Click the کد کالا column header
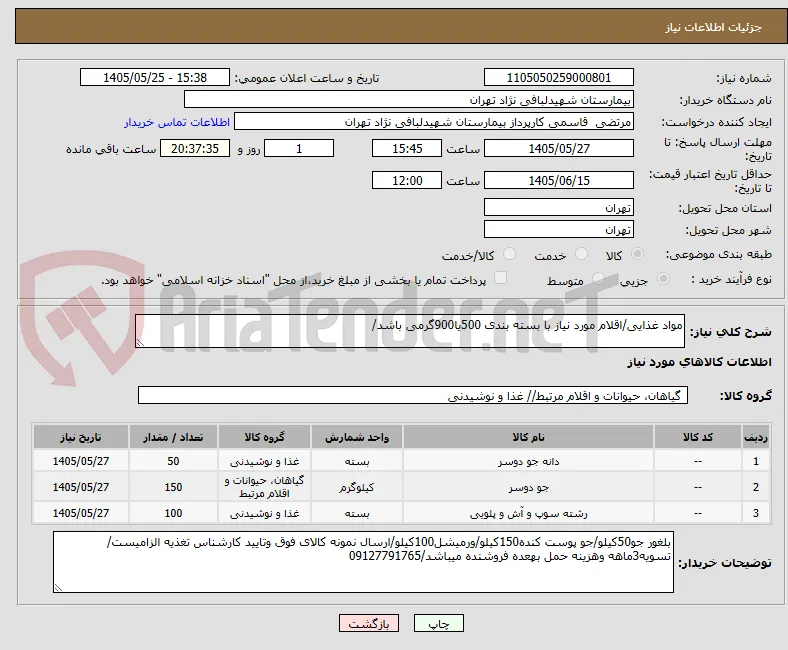788x650 pixels. [x=698, y=437]
